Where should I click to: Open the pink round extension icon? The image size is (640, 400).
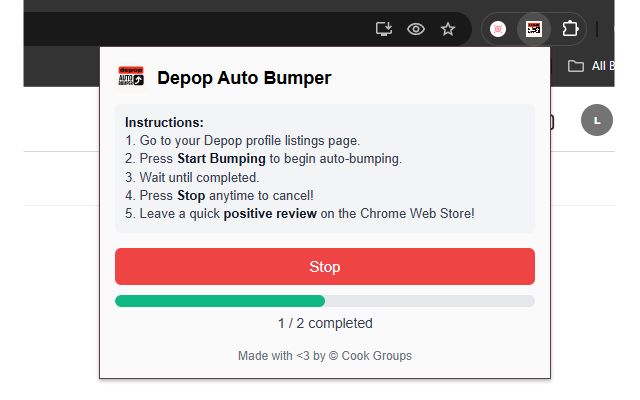498,29
